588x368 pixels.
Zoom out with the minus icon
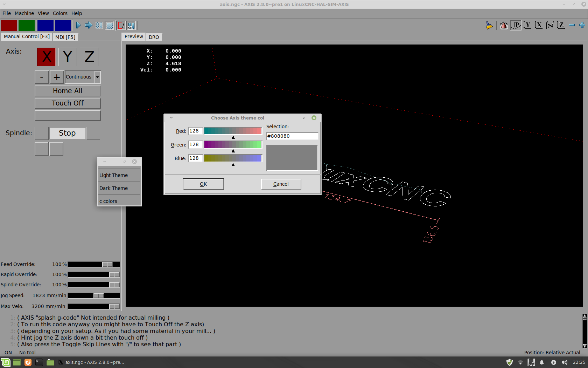point(572,25)
